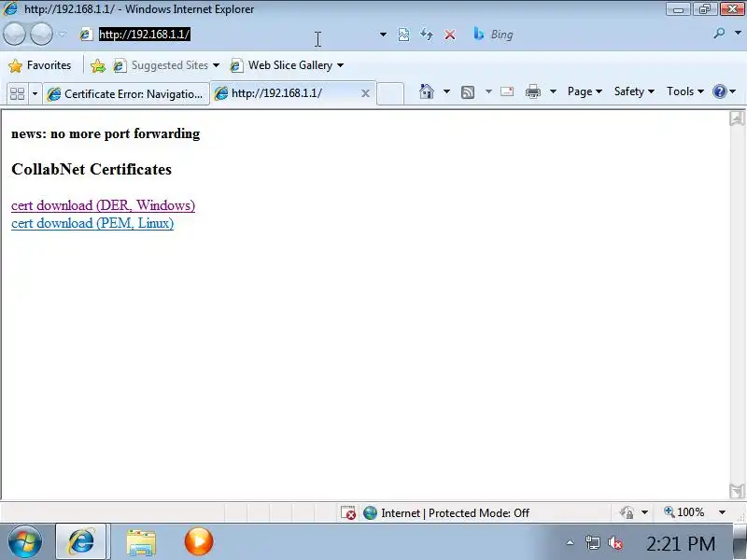Screen dimensions: 747x560
Task: Click the scrollbar down arrow
Action: pyautogui.click(x=737, y=491)
